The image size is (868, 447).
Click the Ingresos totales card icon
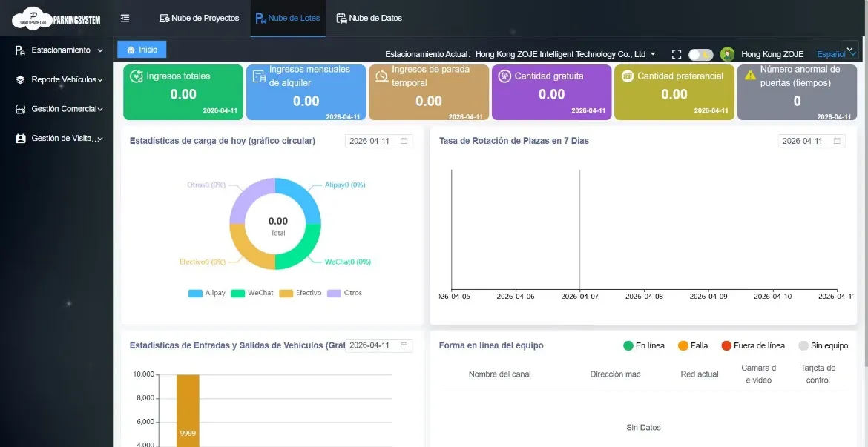pyautogui.click(x=137, y=76)
